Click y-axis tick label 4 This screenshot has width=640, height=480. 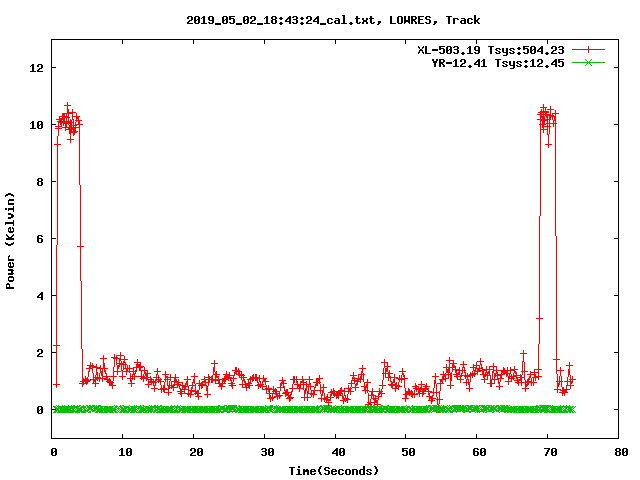click(x=40, y=296)
